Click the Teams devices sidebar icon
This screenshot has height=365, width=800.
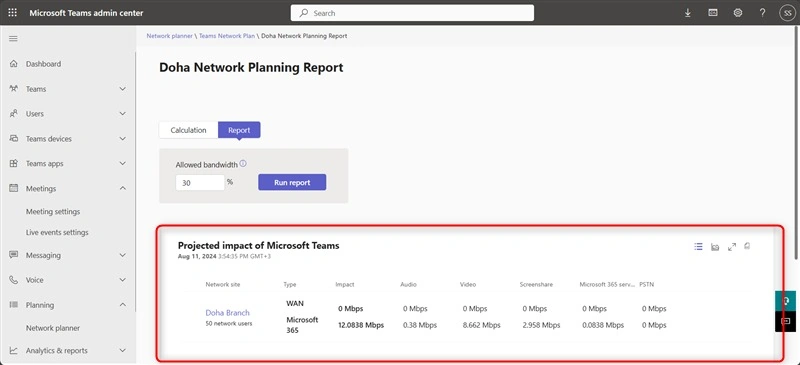point(14,138)
